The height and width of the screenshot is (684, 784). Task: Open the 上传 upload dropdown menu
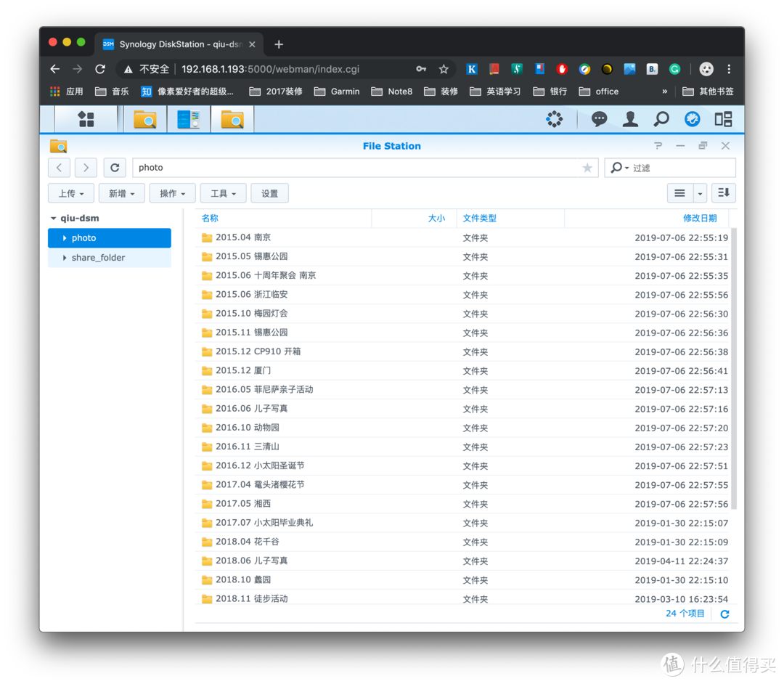[x=70, y=193]
